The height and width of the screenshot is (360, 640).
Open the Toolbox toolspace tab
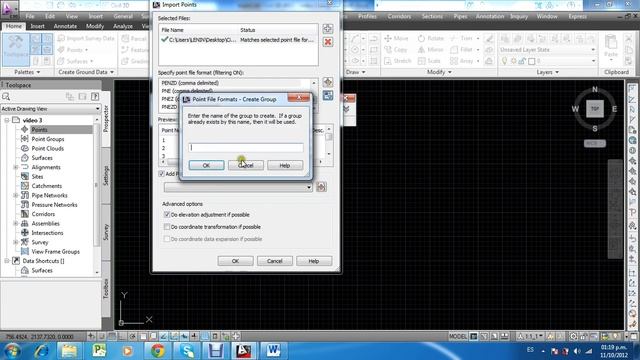(106, 288)
